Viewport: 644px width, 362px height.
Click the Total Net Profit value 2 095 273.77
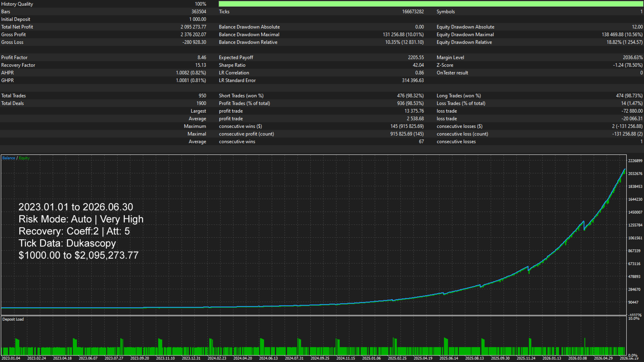point(193,27)
